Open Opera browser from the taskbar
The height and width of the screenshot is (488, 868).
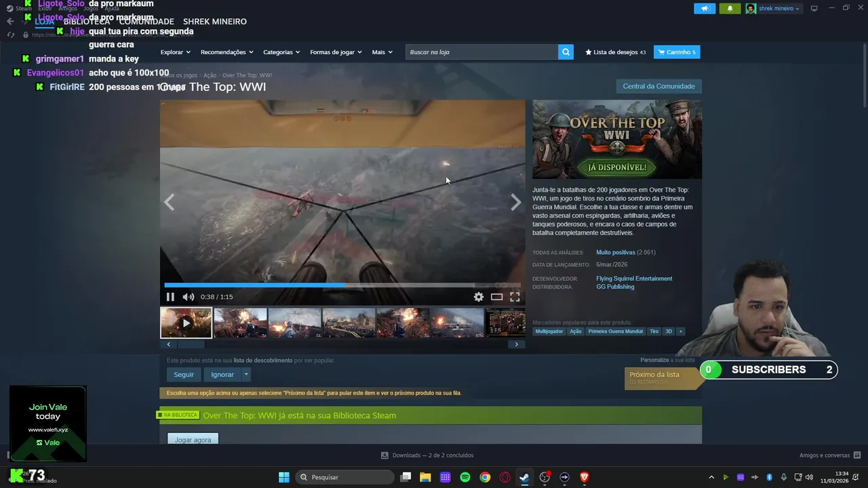click(x=505, y=477)
